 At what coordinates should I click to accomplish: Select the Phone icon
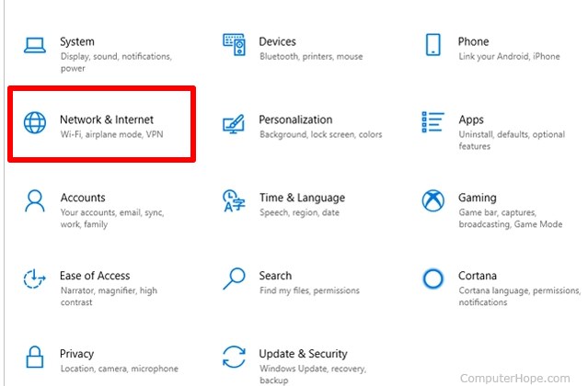(x=433, y=44)
